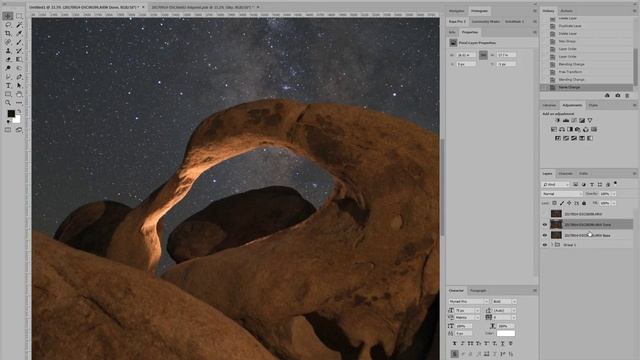
Task: Swap foreground and background colors
Action: pos(19,111)
